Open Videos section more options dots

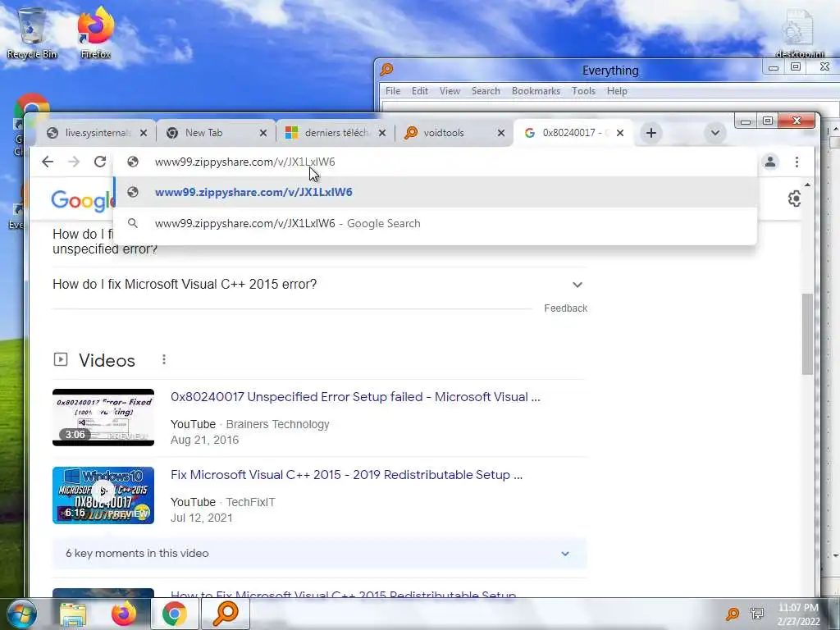[x=164, y=359]
